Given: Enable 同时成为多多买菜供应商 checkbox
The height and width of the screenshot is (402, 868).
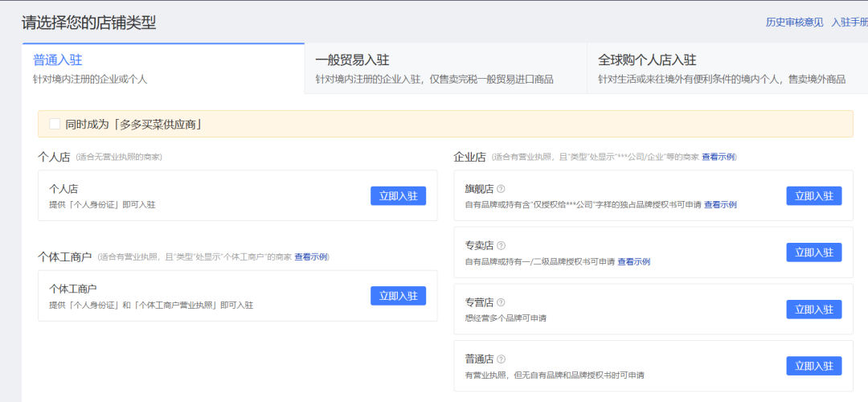Looking at the screenshot, I should click(x=55, y=124).
